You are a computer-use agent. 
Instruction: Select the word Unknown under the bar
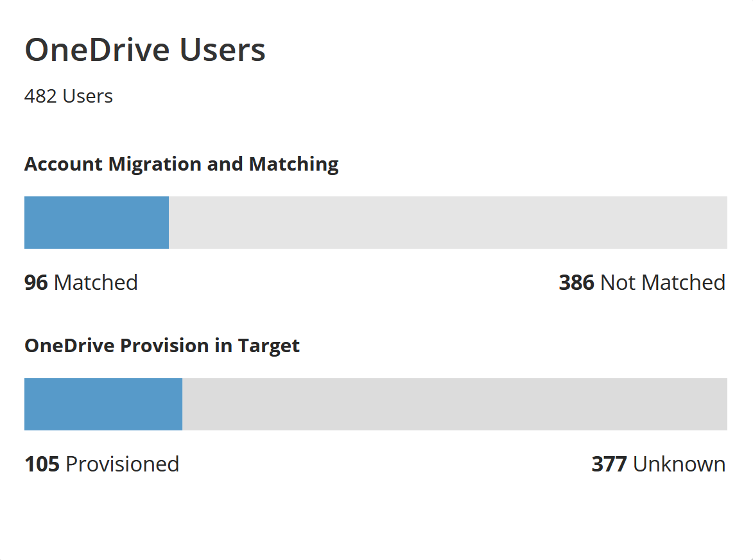(679, 464)
